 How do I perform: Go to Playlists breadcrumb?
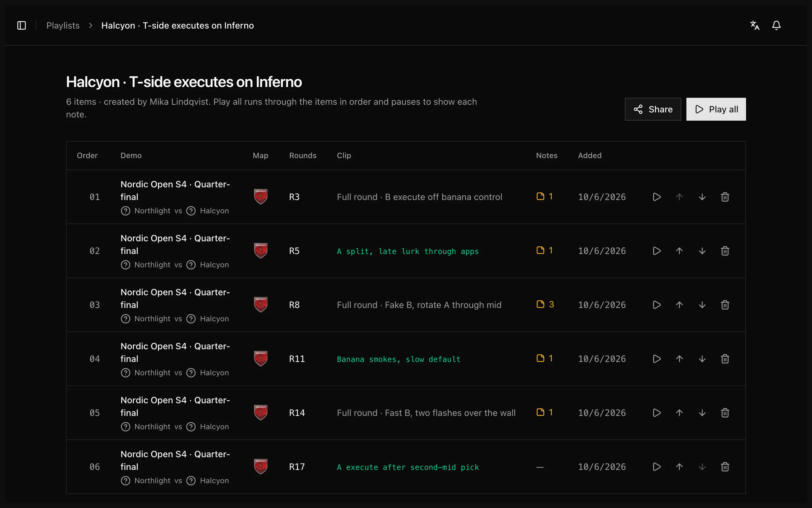point(63,25)
